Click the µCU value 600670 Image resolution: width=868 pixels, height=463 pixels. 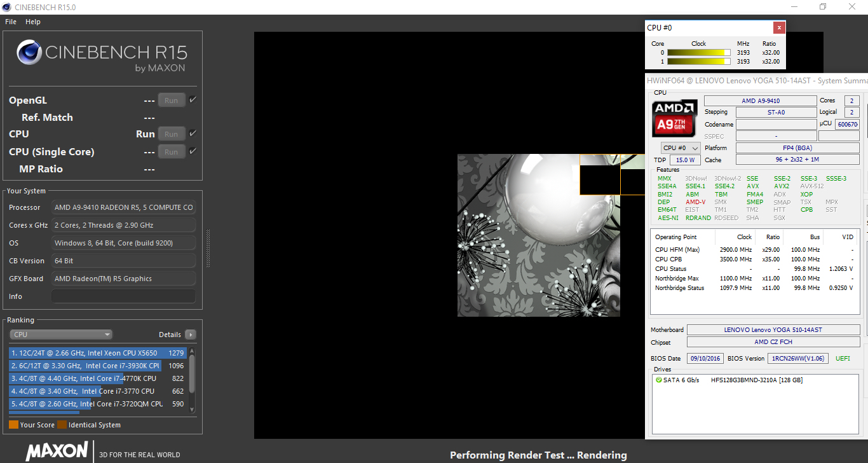coord(848,125)
